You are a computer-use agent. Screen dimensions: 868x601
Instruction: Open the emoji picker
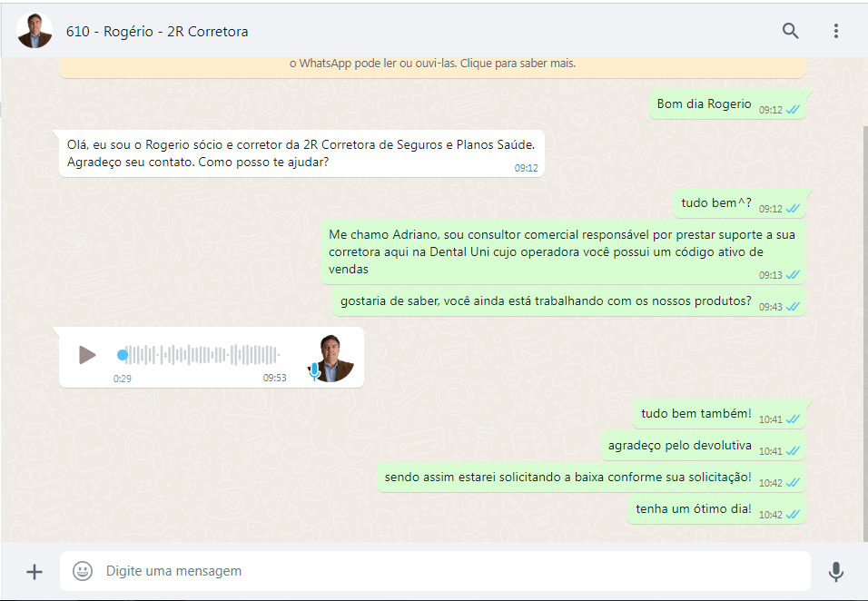[83, 570]
